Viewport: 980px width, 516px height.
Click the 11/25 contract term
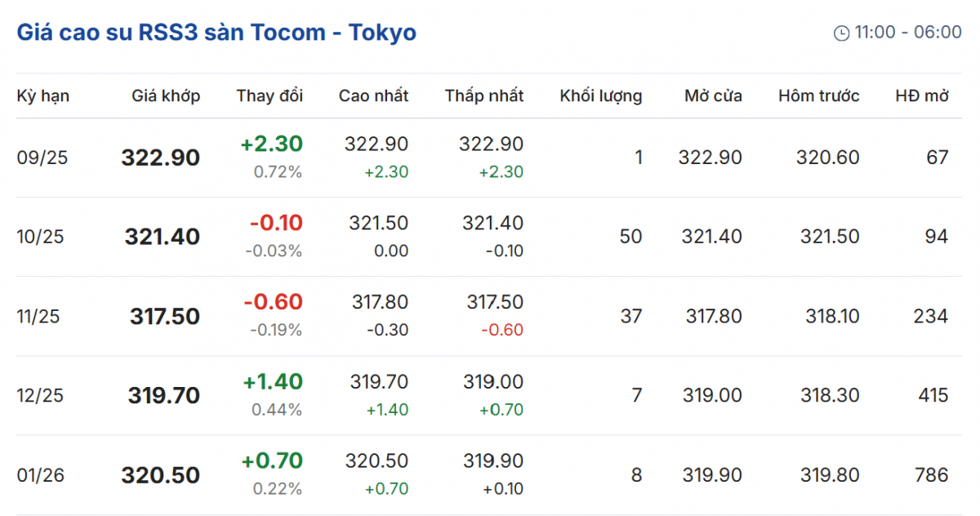coord(38,316)
